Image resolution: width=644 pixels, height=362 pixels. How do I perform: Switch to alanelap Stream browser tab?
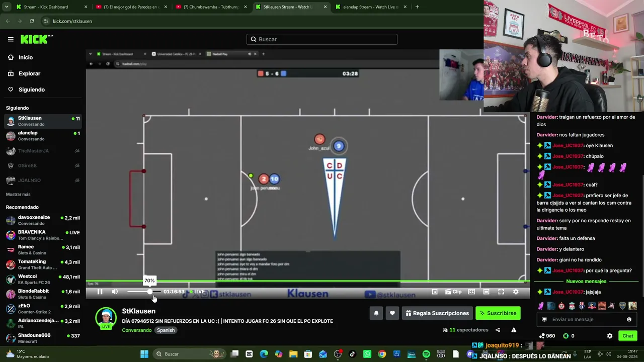click(x=371, y=7)
